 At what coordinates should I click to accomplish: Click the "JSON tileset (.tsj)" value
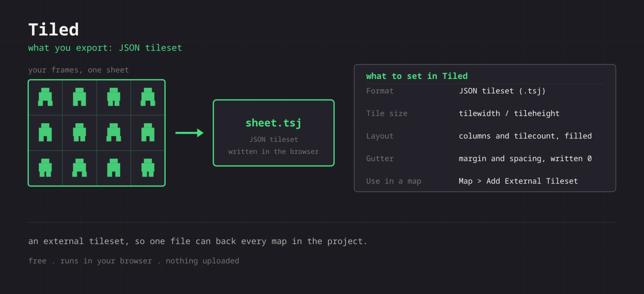coord(502,91)
